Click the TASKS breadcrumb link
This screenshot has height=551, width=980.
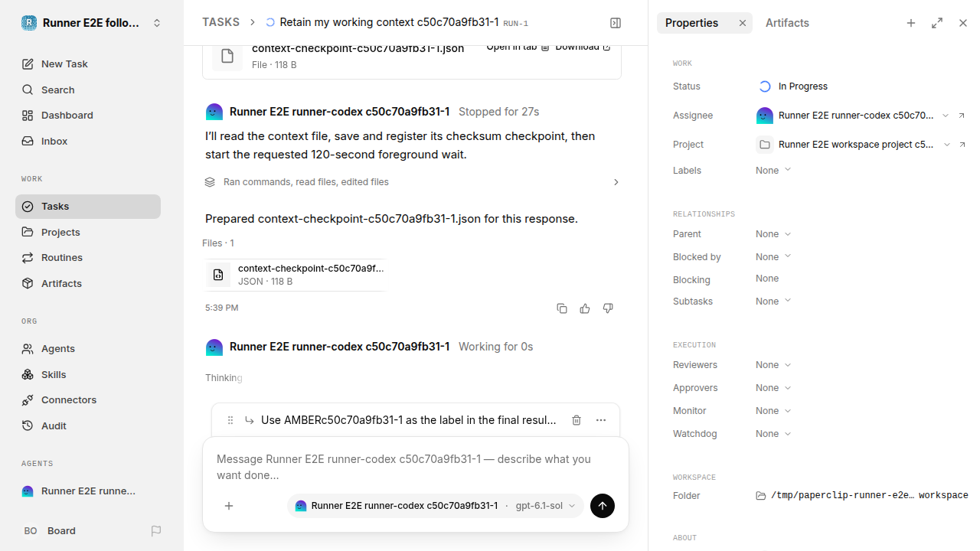220,23
